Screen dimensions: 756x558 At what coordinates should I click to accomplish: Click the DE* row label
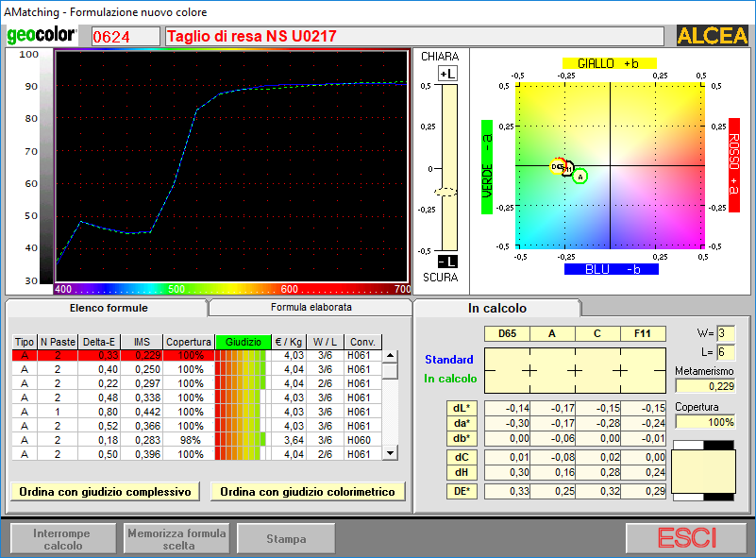pos(462,492)
